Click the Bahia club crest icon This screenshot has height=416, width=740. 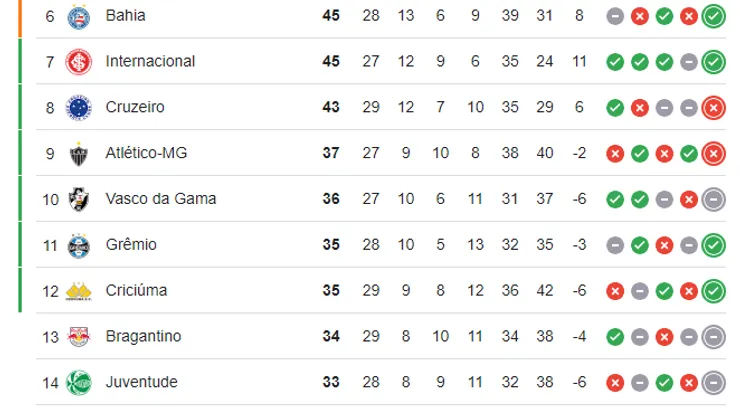pos(77,16)
